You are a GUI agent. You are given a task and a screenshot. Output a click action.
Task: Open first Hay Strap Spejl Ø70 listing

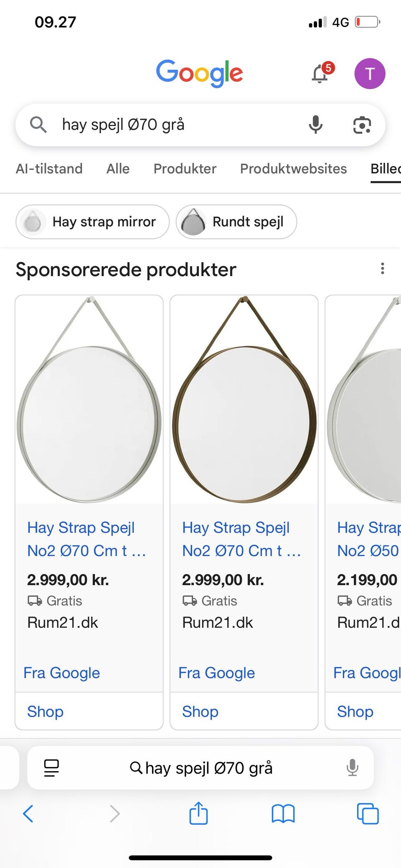pyautogui.click(x=86, y=539)
